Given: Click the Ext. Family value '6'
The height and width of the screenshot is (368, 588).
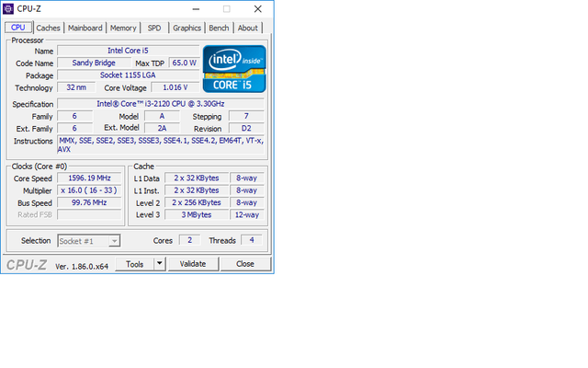Looking at the screenshot, I should pyautogui.click(x=74, y=129).
